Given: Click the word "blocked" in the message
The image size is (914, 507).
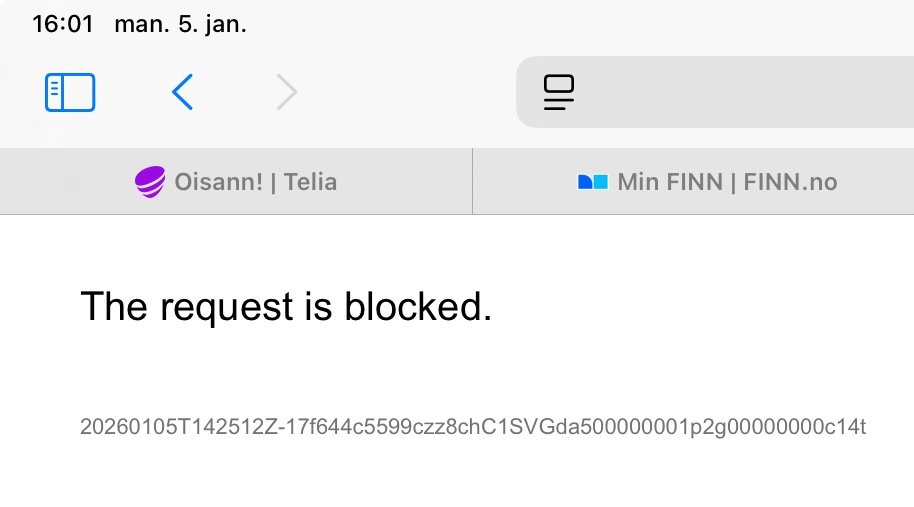Looking at the screenshot, I should (x=413, y=307).
